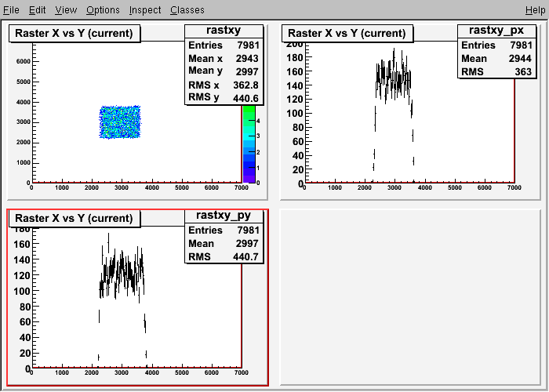Click Mean y value 2997 in rastxy stats
The width and height of the screenshot is (549, 392).
(x=247, y=72)
